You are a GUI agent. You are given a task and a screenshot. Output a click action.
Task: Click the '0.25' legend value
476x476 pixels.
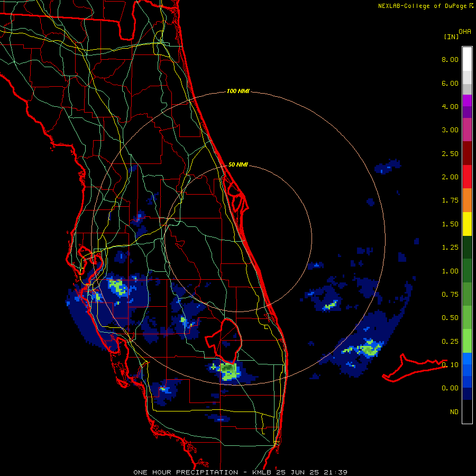click(450, 342)
